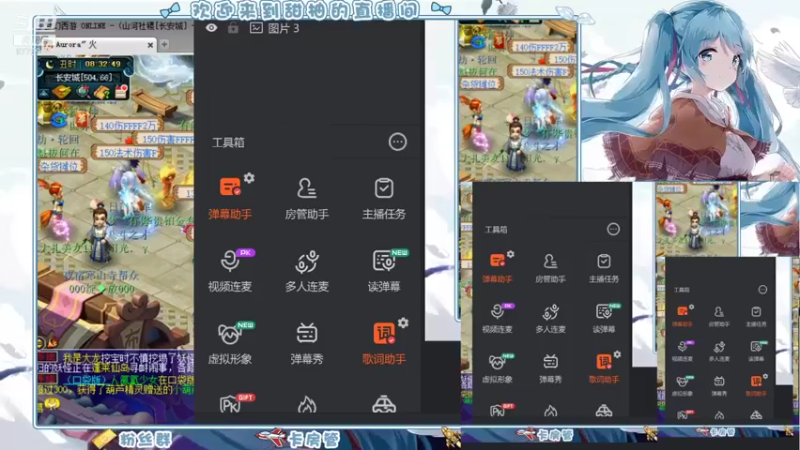Open 主播任务 in the smallest toolbox panel
This screenshot has width=800, height=450.
pyautogui.click(x=756, y=316)
